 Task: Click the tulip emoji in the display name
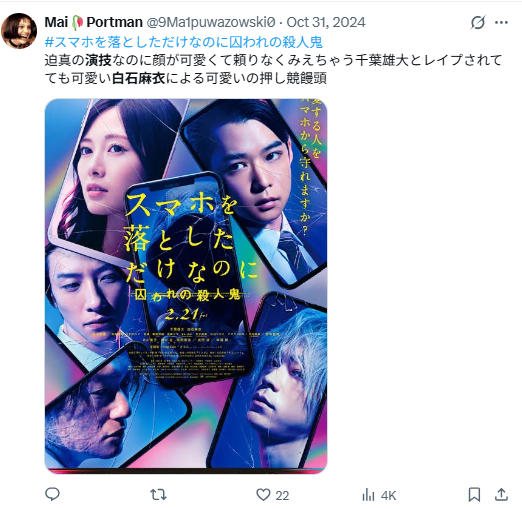pyautogui.click(x=77, y=22)
